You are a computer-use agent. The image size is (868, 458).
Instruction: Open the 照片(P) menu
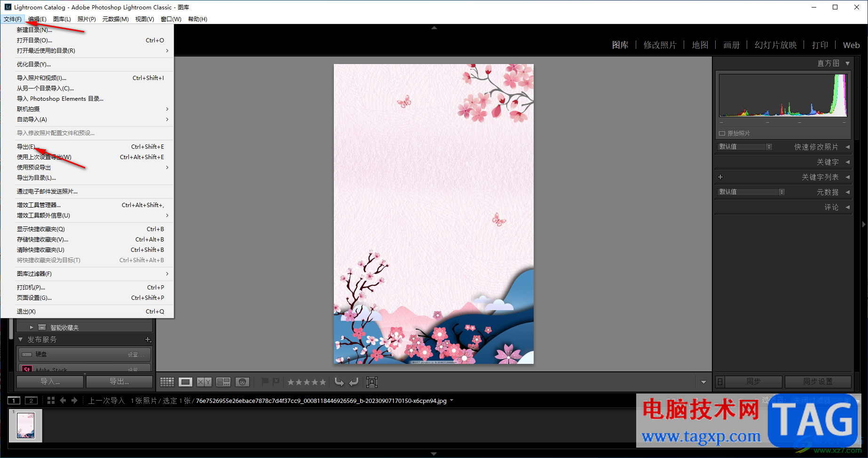tap(87, 19)
